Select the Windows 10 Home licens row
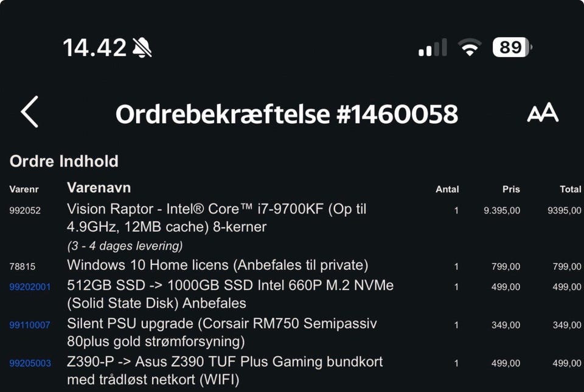Viewport: 584px width, 392px height. 295,266
